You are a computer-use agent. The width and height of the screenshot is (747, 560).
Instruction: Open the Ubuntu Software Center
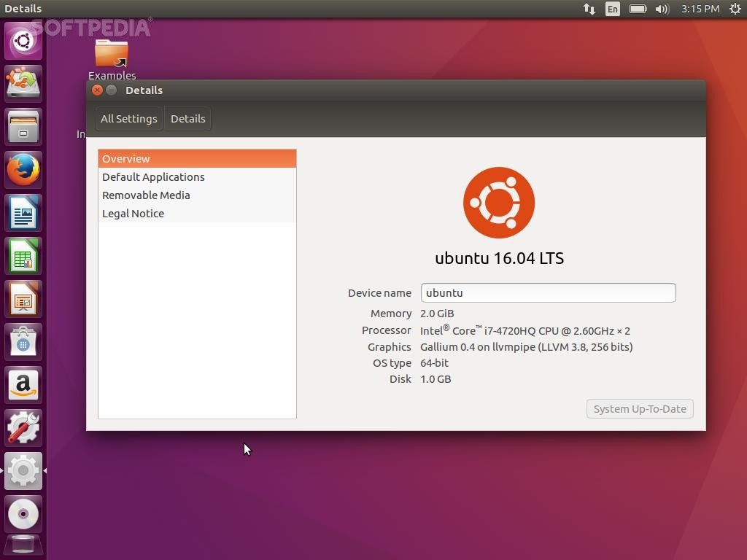23,341
